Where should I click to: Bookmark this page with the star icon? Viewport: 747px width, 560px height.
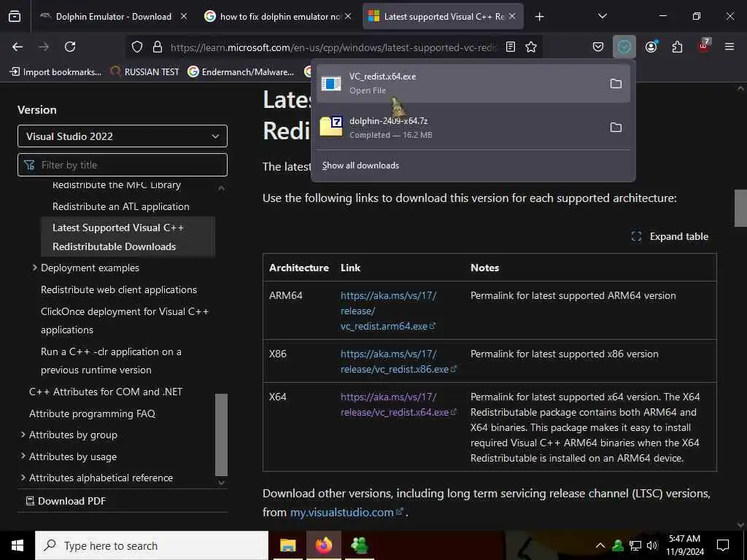531,47
